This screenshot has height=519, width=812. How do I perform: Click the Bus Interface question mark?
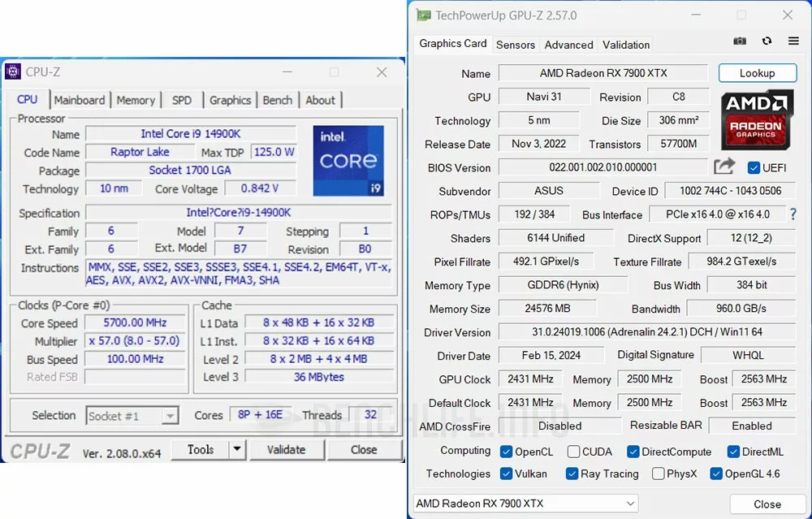coord(793,214)
